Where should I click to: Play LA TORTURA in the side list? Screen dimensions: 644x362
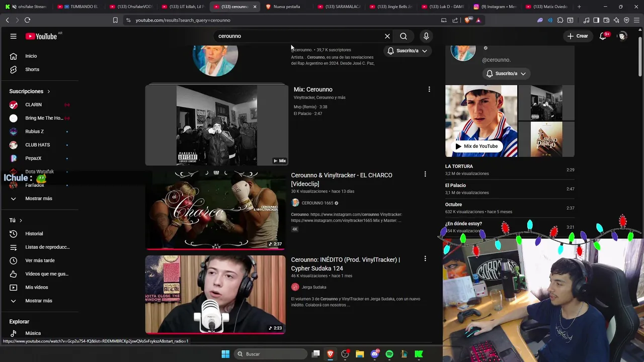[x=510, y=170]
